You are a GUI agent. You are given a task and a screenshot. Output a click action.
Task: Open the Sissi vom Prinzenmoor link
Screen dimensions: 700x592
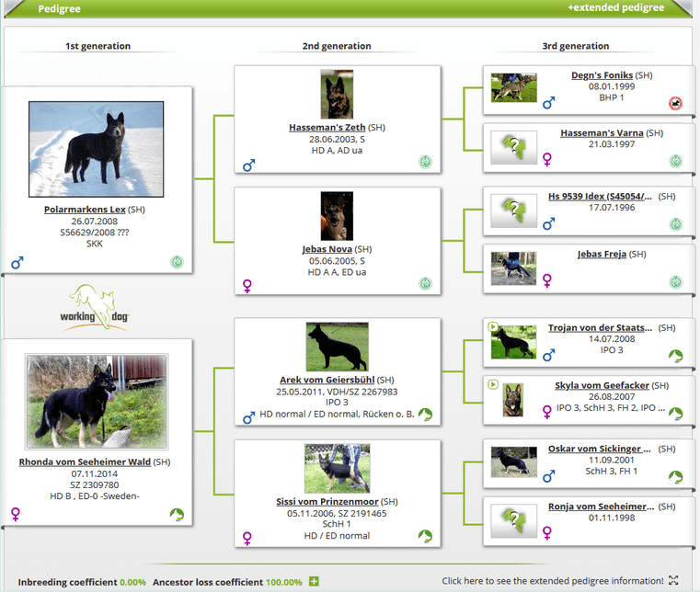326,502
